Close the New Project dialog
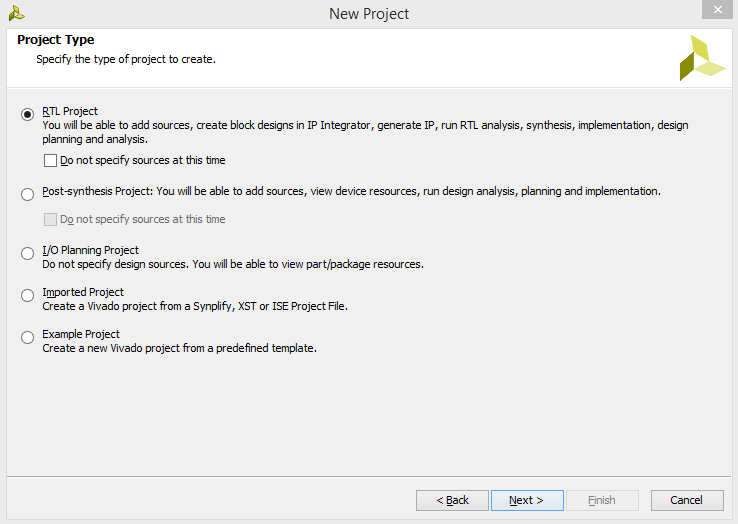Image resolution: width=738 pixels, height=524 pixels. tap(717, 9)
